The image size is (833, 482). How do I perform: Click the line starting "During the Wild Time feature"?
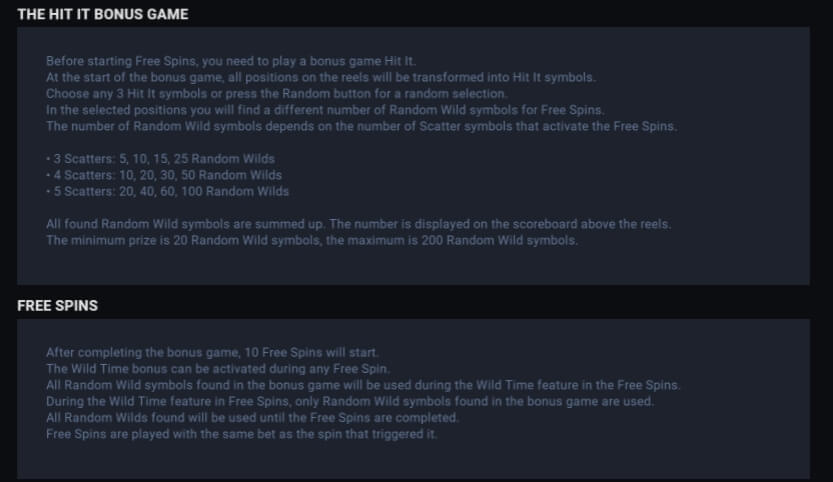tap(349, 401)
